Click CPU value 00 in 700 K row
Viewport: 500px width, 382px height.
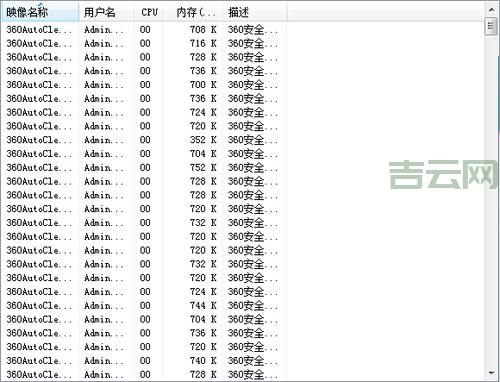tap(145, 85)
